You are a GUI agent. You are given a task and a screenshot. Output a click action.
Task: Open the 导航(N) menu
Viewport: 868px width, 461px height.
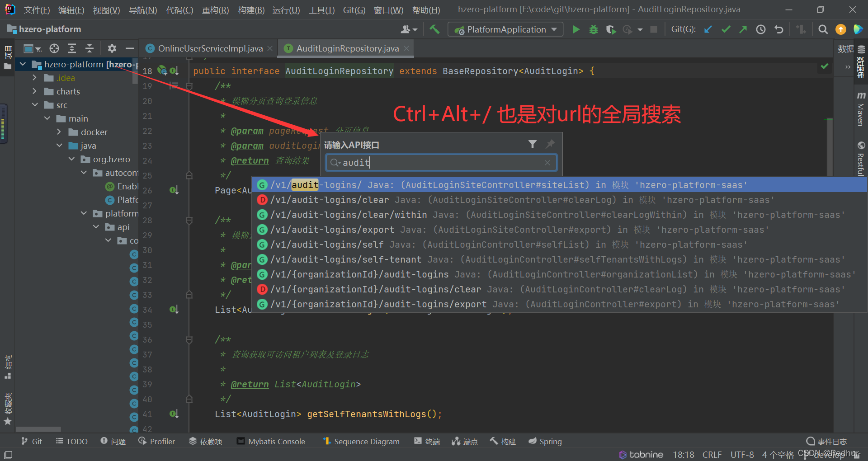[x=143, y=10]
